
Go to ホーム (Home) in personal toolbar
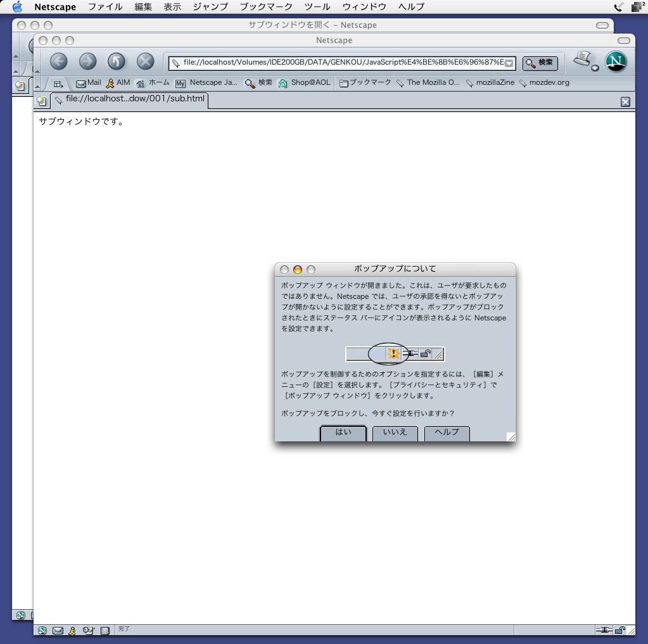click(x=153, y=83)
